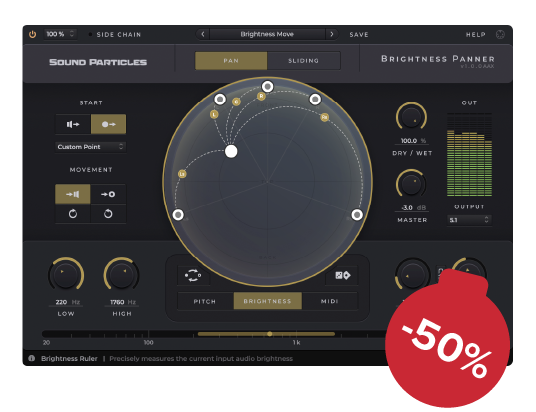Choose move-to-speaker movement icon
536x412 pixels.
pos(72,194)
